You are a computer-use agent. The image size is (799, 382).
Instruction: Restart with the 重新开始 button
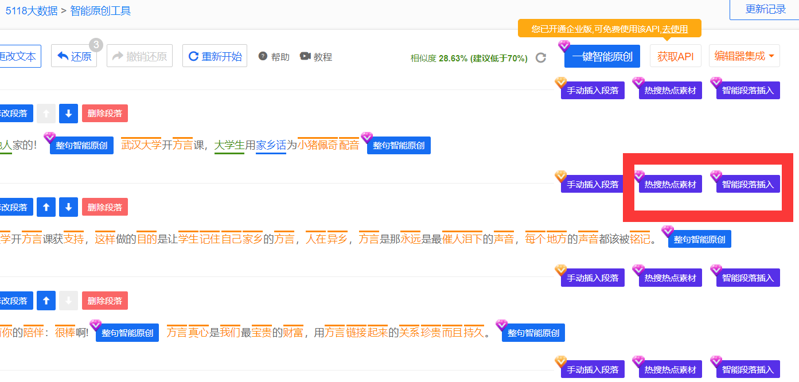pyautogui.click(x=215, y=56)
